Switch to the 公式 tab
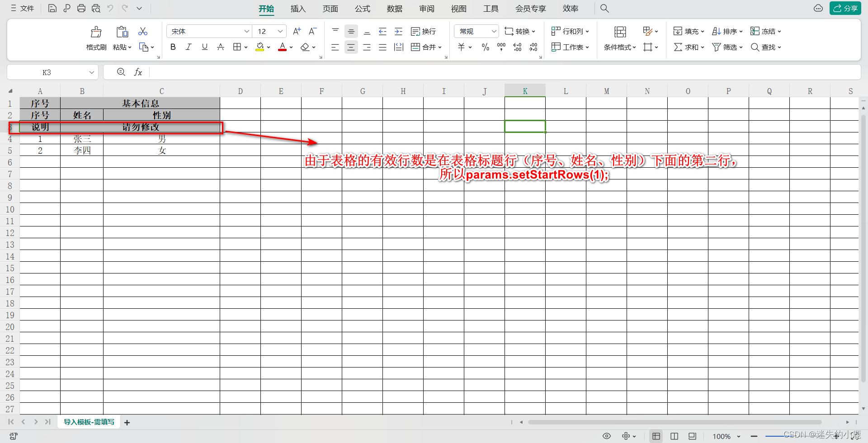The image size is (868, 443). tap(362, 8)
